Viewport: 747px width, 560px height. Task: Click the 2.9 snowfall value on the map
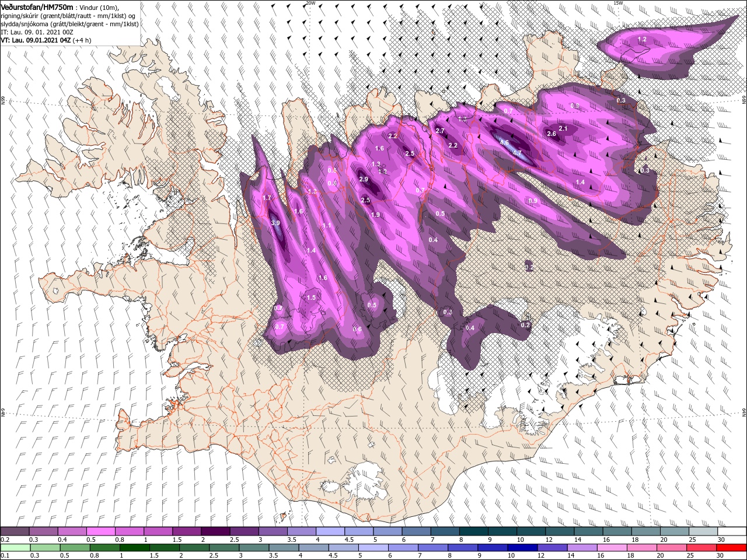click(364, 179)
